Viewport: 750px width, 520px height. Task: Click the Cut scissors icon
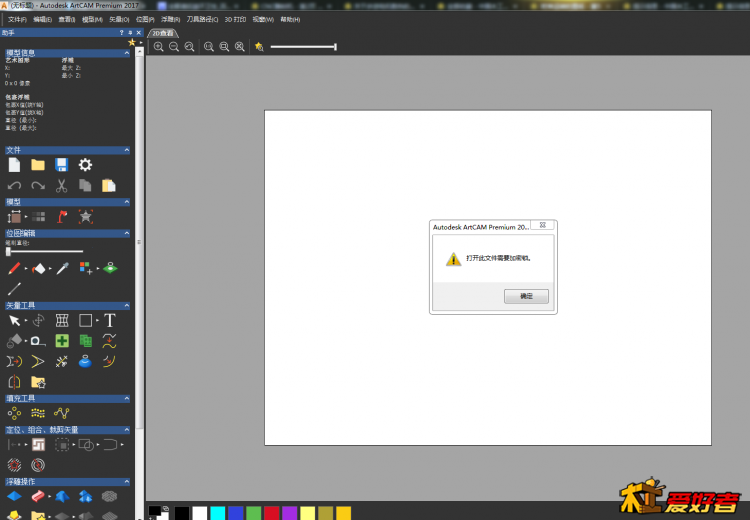pyautogui.click(x=61, y=186)
